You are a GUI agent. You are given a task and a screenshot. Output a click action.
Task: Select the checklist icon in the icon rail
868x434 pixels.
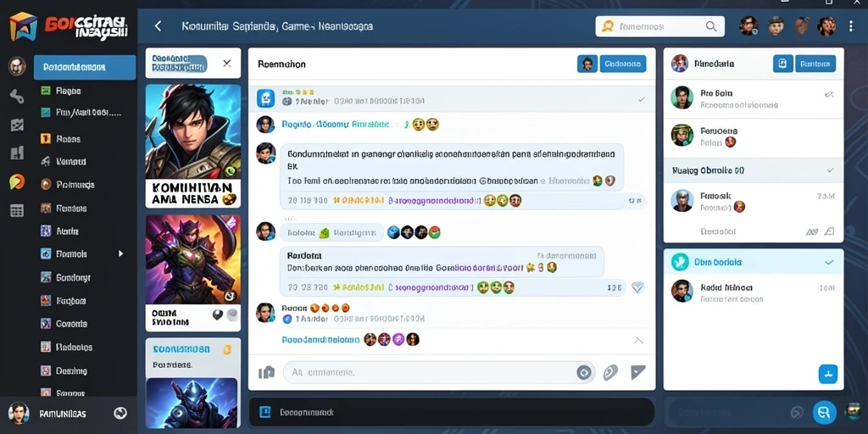pyautogui.click(x=17, y=125)
